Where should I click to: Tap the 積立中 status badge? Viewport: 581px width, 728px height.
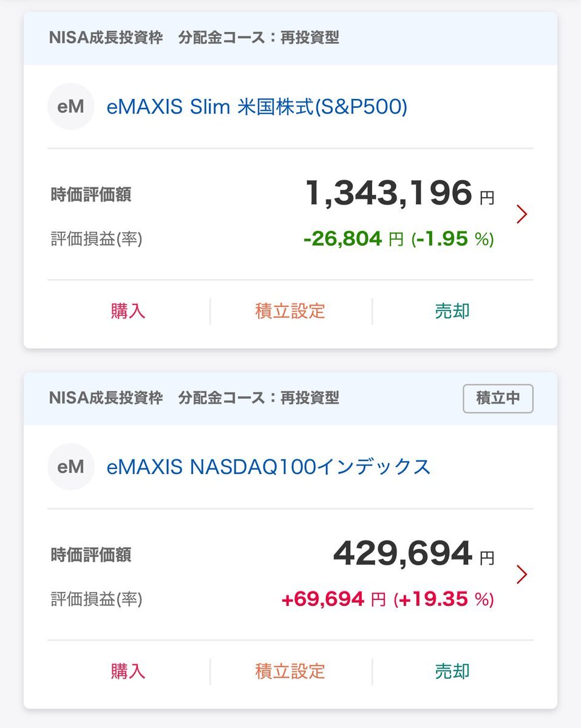tap(498, 399)
